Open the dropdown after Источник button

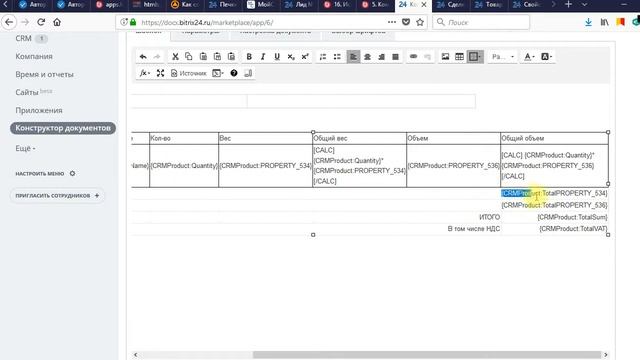pyautogui.click(x=218, y=73)
